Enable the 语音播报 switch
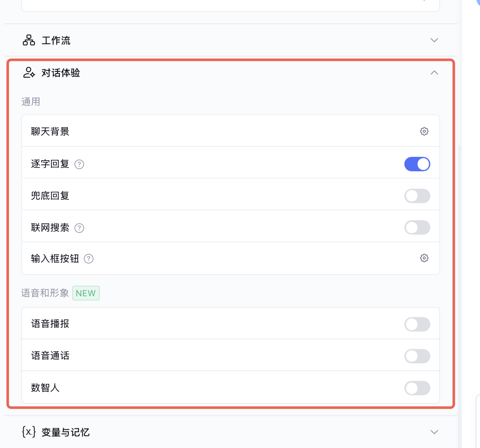Image resolution: width=480 pixels, height=448 pixels. point(417,324)
